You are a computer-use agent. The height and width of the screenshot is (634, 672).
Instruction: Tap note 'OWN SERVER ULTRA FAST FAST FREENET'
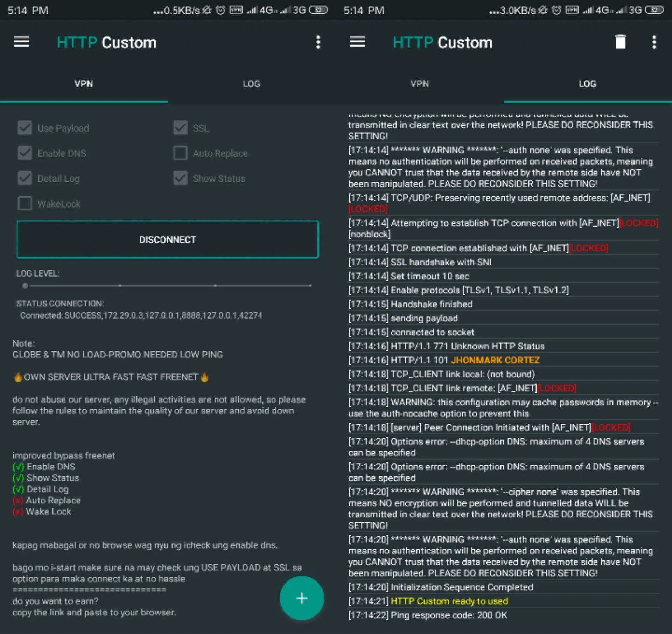[111, 377]
